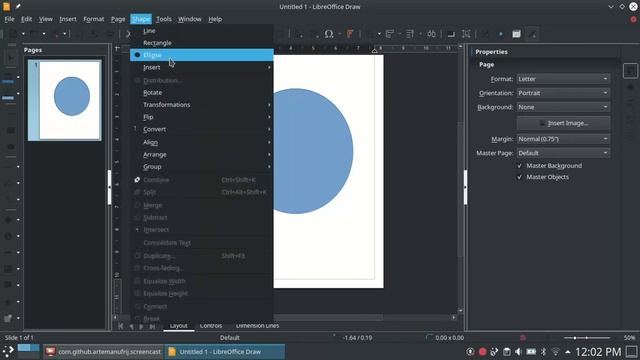The image size is (640, 360).
Task: Open the Align objects toolbar icon
Action: (390, 34)
